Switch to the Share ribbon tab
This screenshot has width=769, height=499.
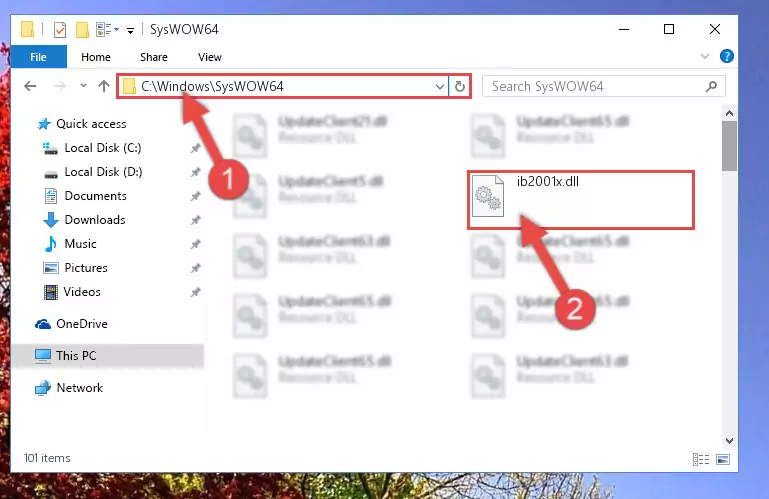tap(154, 57)
